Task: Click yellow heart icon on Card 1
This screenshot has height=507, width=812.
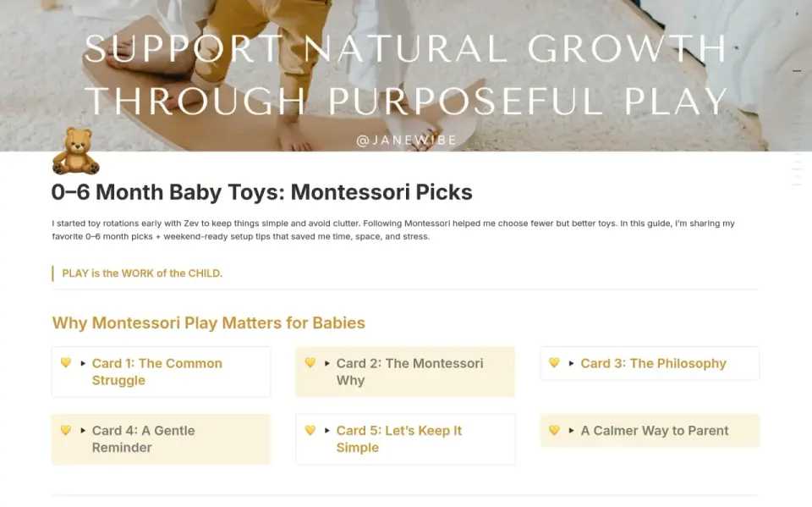Action: click(x=66, y=363)
